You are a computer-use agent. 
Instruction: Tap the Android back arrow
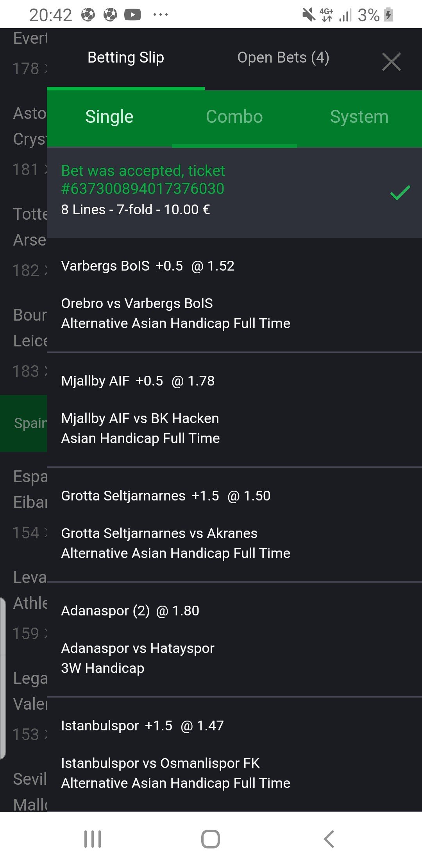point(329,839)
